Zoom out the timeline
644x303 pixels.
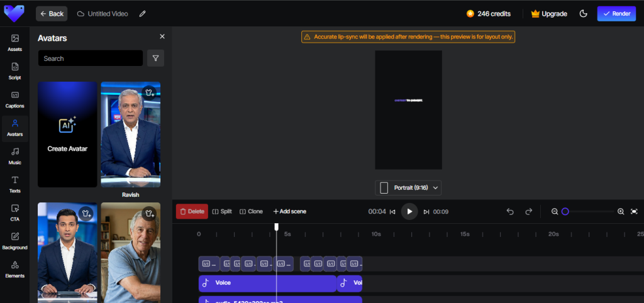(x=555, y=211)
